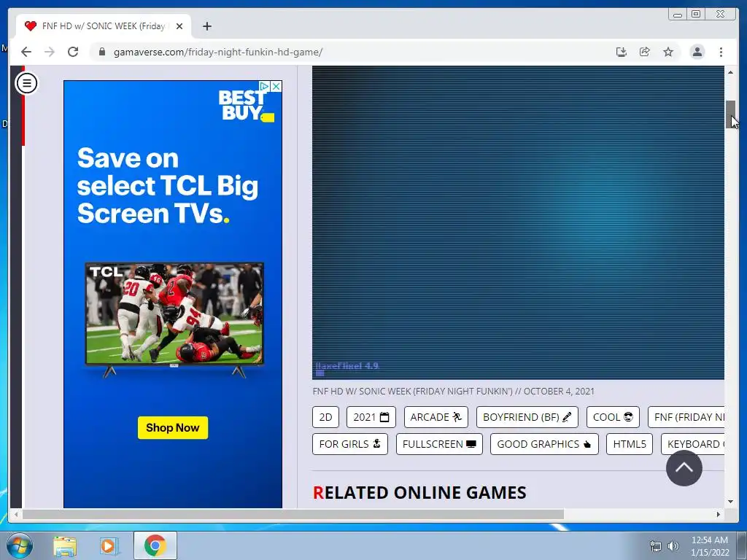Open a new tab with the plus button
Screen dimensions: 747x560
point(206,26)
